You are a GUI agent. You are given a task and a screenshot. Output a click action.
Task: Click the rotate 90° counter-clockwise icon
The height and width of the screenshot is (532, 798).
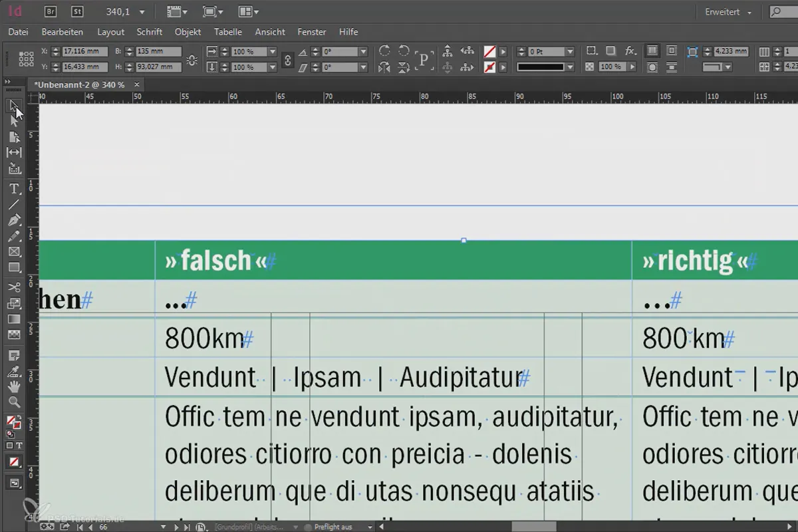(404, 51)
